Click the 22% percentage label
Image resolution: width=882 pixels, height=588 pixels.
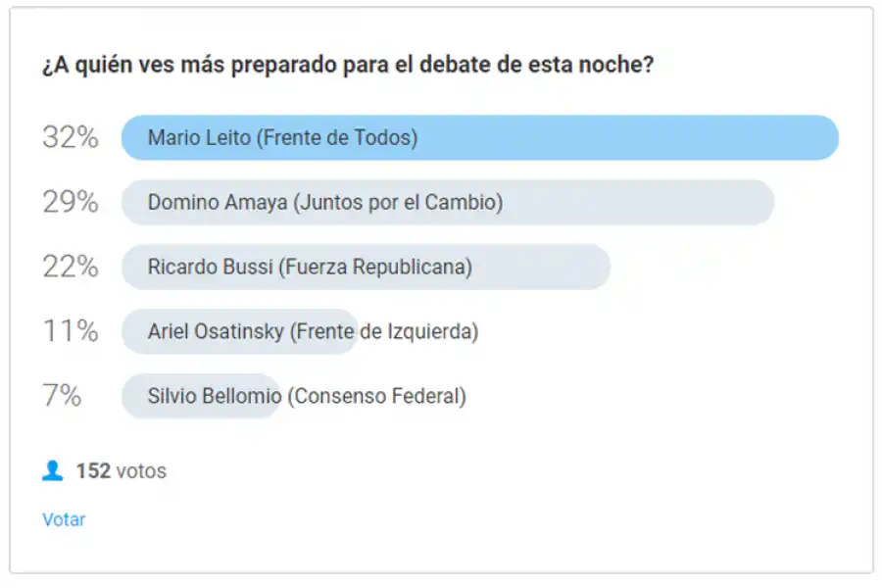click(69, 267)
